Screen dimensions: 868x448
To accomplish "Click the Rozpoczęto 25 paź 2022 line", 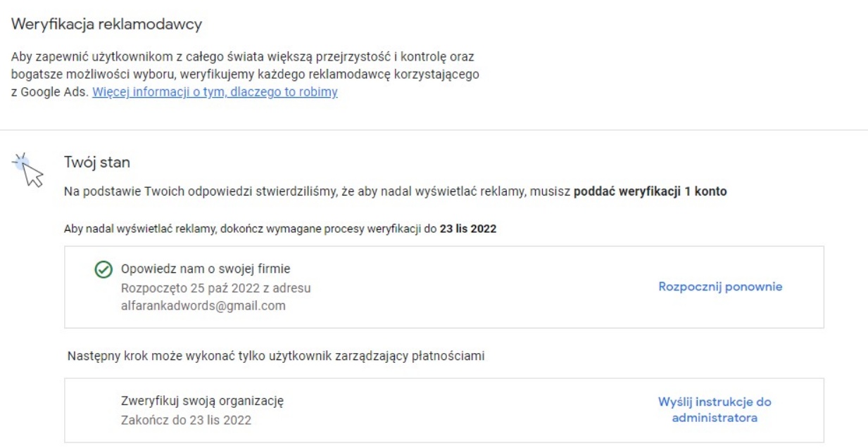I will [215, 288].
